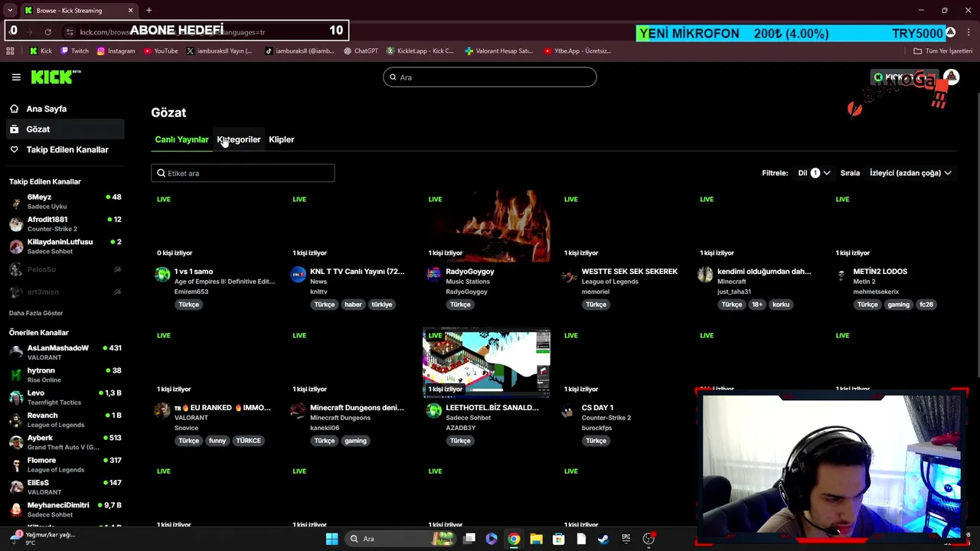The width and height of the screenshot is (980, 551).
Task: Open MeyhaneciDimitri recommended channel
Action: [65, 510]
